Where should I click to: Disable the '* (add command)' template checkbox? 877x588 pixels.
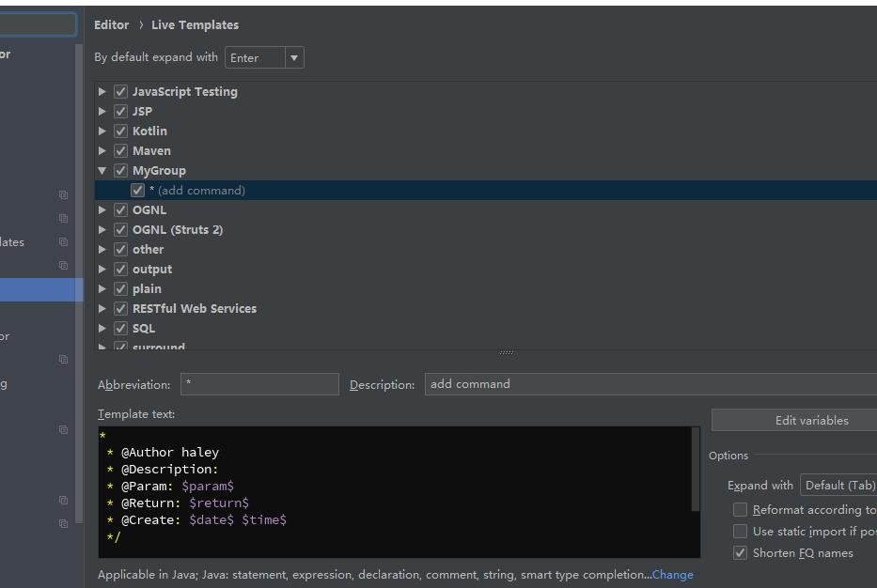coord(137,190)
